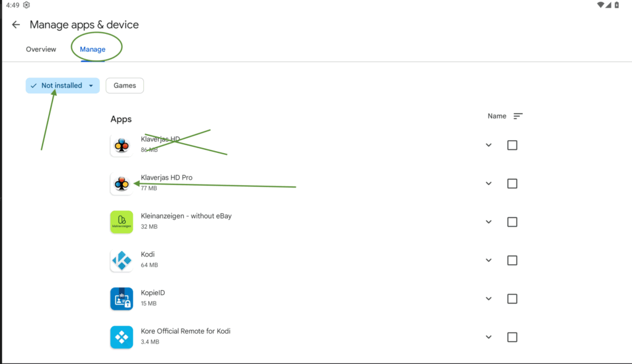Tap the Klaverjas HD Pro app icon
Image resolution: width=632 pixels, height=364 pixels.
tap(122, 184)
